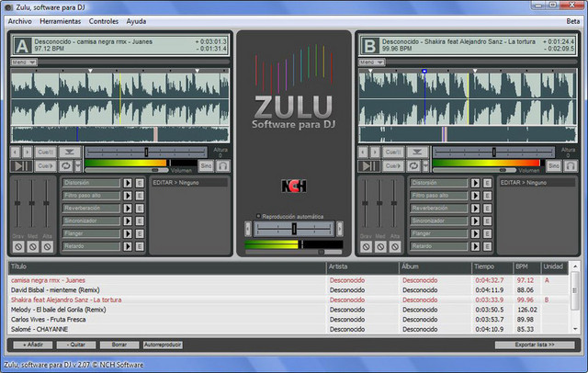Edit Distorsión effect with E button on deck A

click(x=140, y=183)
